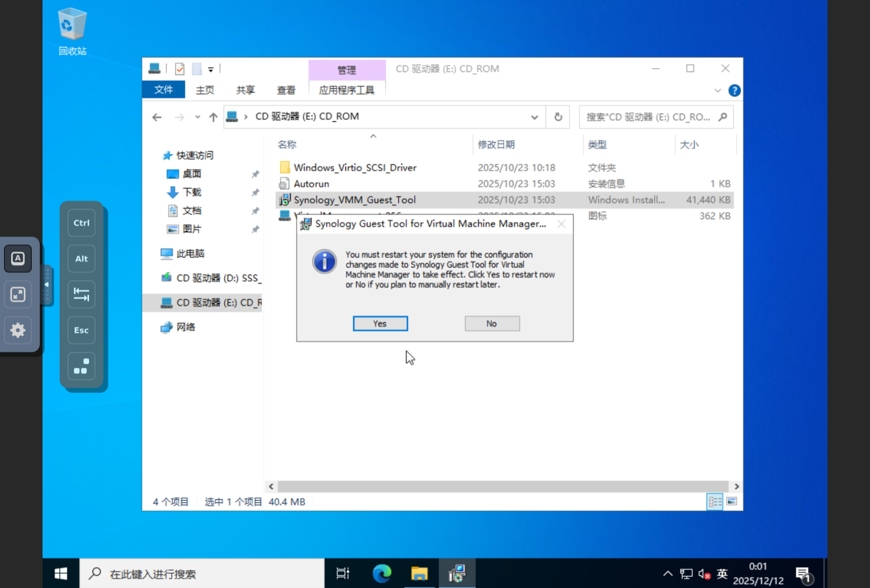Open the 文件 menu tab
Screen dimensions: 870x588
pos(163,89)
